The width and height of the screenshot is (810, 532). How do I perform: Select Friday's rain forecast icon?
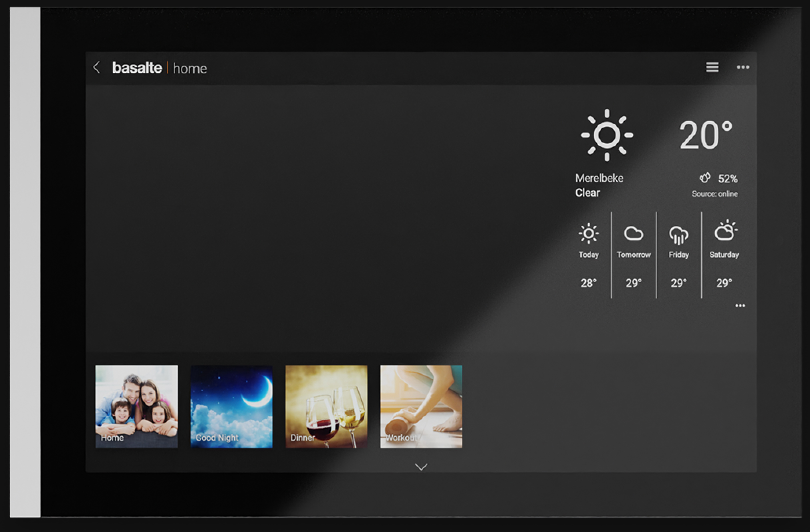point(678,235)
